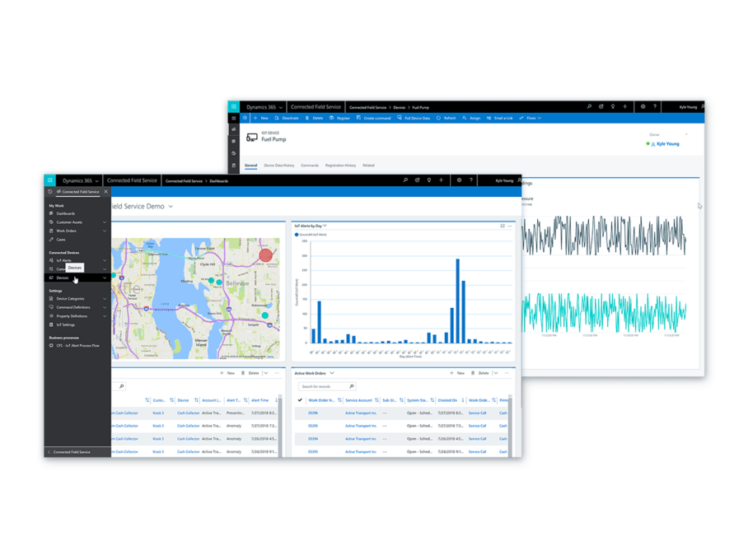Expand the IoT Alerts by Day chart icon
This screenshot has height=560, width=748.
503,226
